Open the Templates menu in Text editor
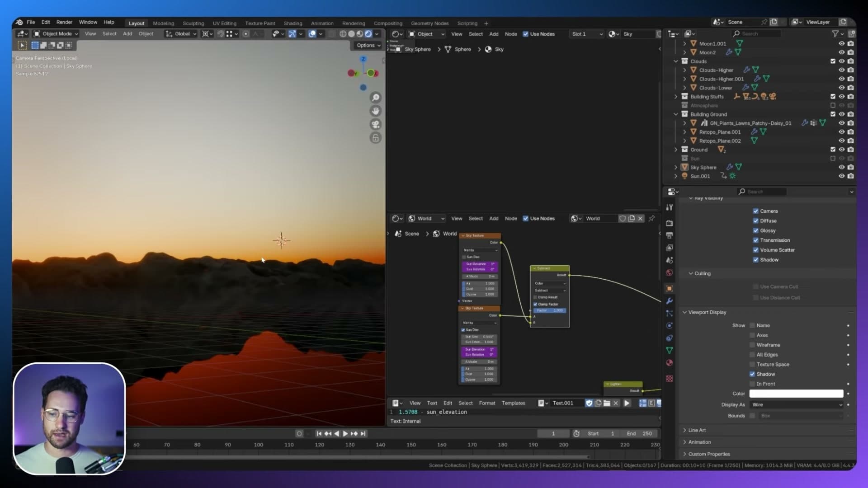868x488 pixels. (x=513, y=403)
